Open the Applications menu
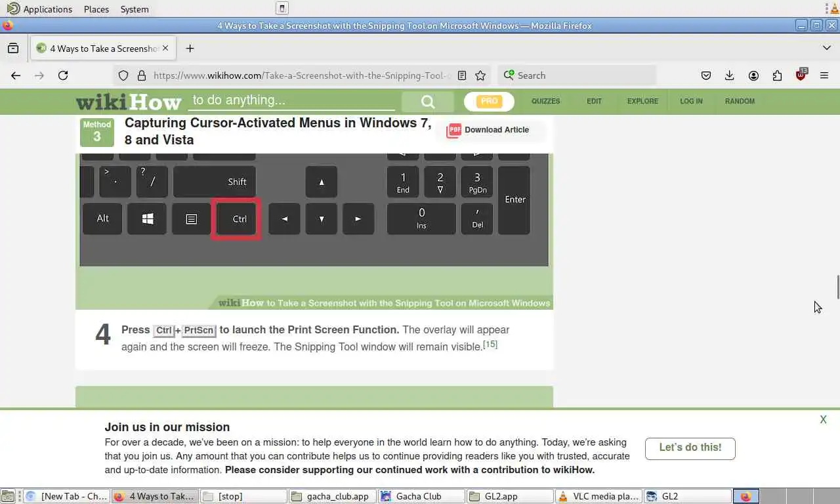This screenshot has width=840, height=504. point(39,9)
